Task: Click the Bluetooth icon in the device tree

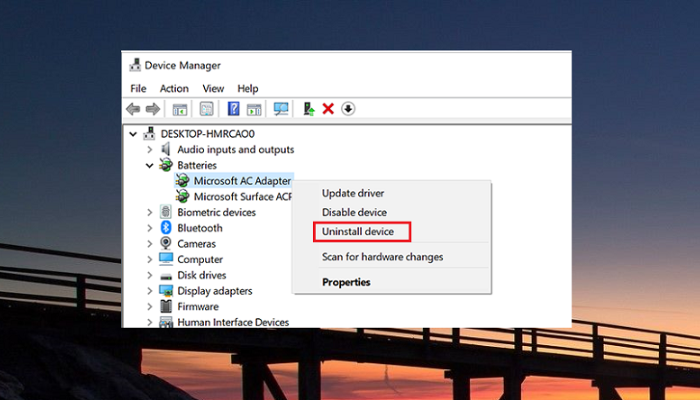Action: coord(166,228)
